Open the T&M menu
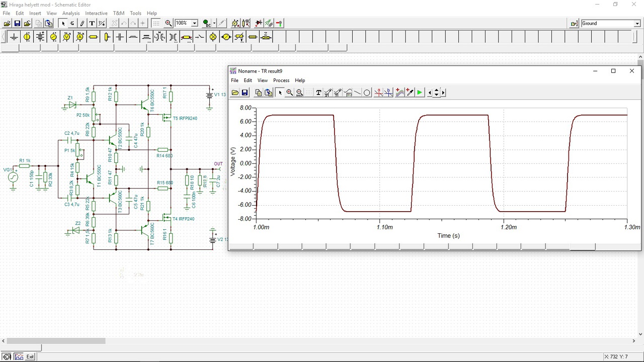 (x=118, y=13)
